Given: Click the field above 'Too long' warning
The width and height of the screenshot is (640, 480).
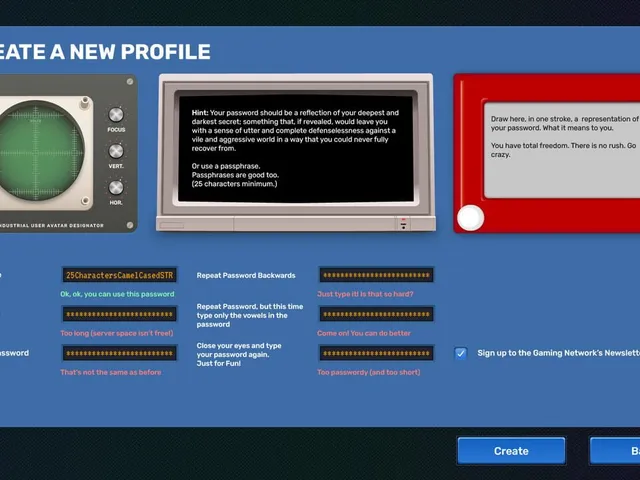Looking at the screenshot, I should click(x=120, y=314).
